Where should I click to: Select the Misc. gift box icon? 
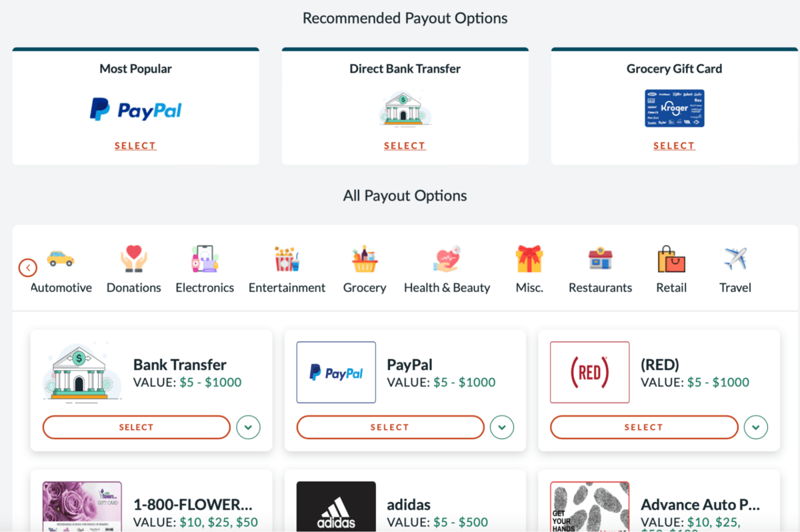[x=529, y=259]
